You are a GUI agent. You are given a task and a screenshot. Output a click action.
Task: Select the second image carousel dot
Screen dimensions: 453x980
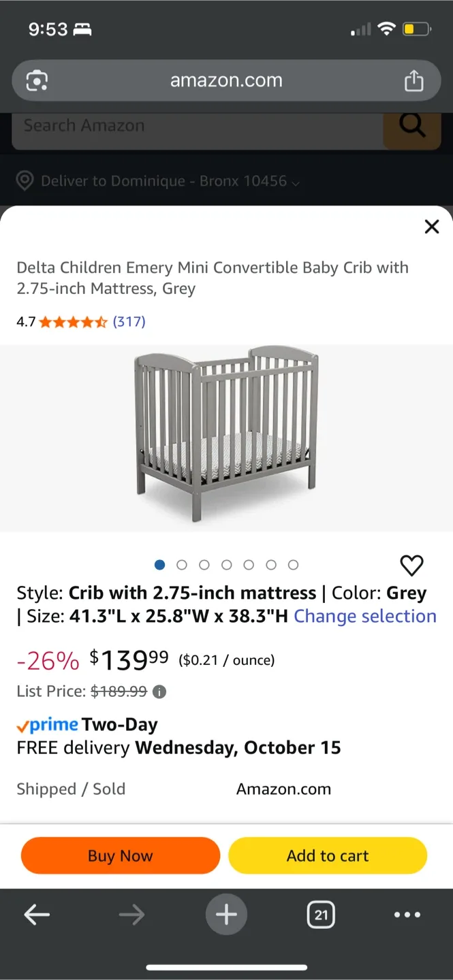(182, 565)
